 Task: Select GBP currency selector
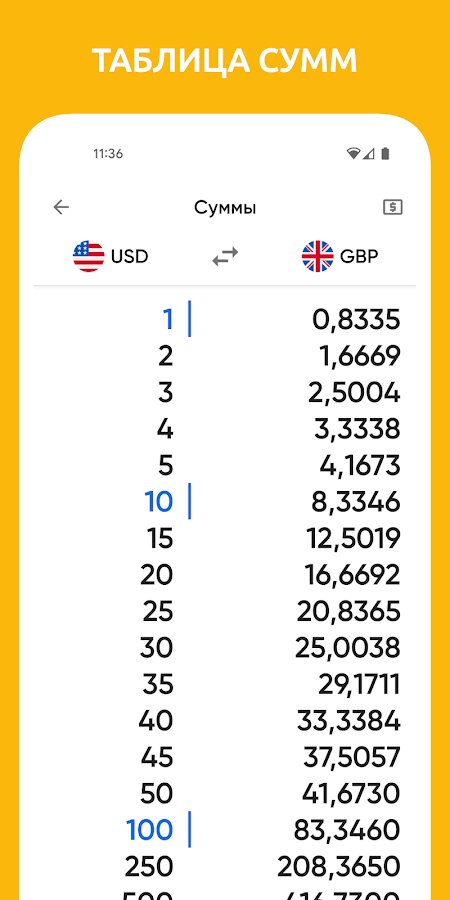point(340,256)
